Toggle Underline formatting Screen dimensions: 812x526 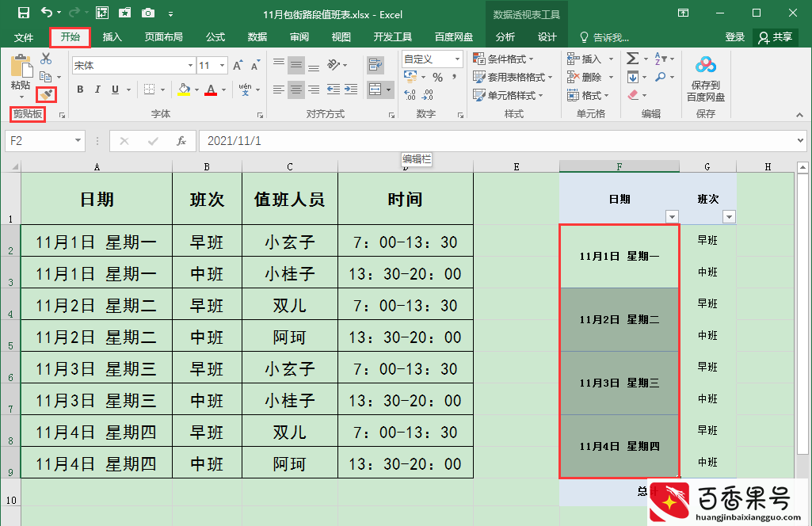(x=115, y=90)
